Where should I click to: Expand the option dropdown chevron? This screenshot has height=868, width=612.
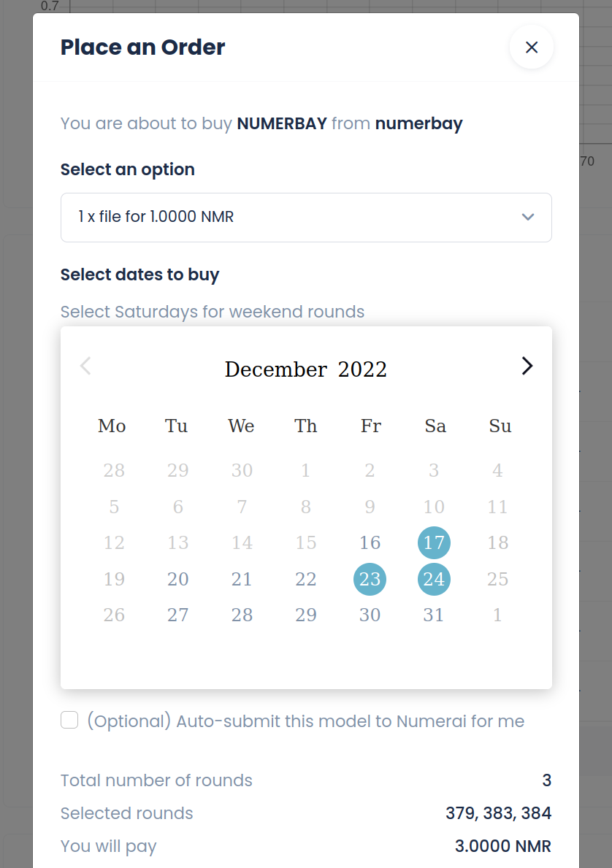(x=528, y=217)
